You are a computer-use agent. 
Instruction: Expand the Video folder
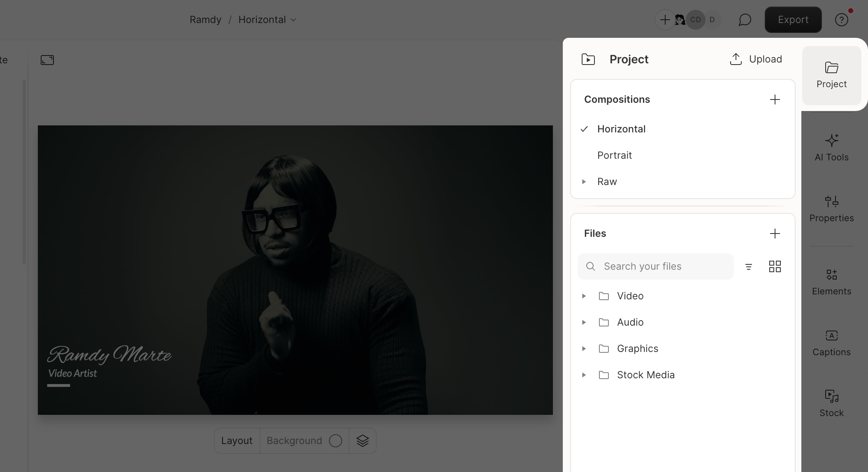584,296
